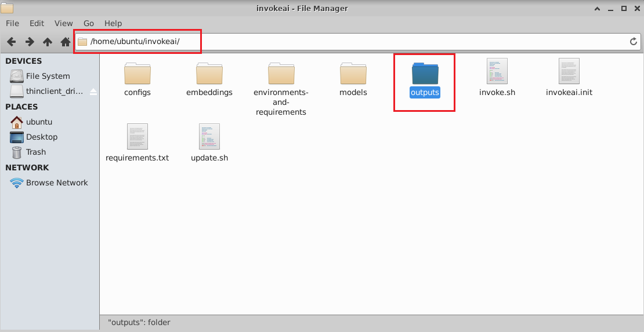Viewport: 644px width, 332px height.
Task: Open the Go menu
Action: [x=89, y=23]
